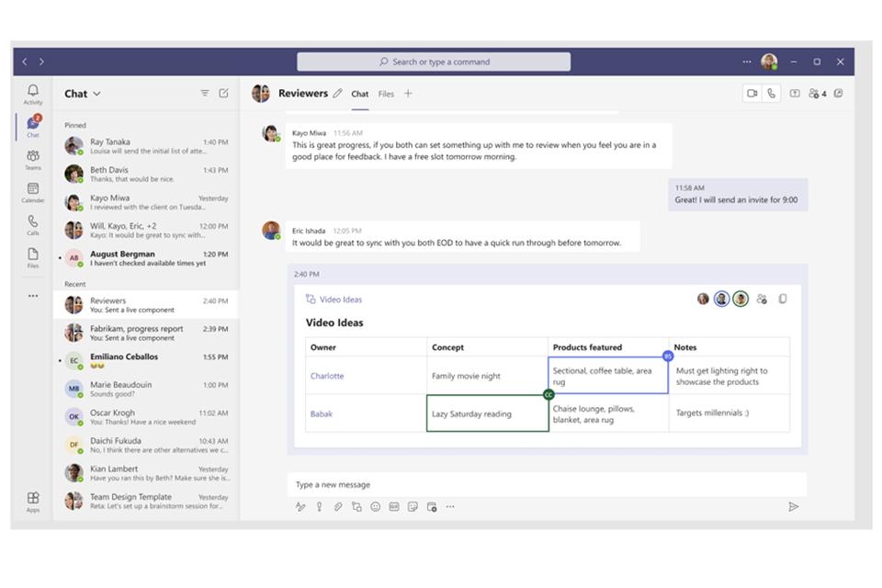Open the Video Ideas component link
The width and height of the screenshot is (882, 588).
340,300
